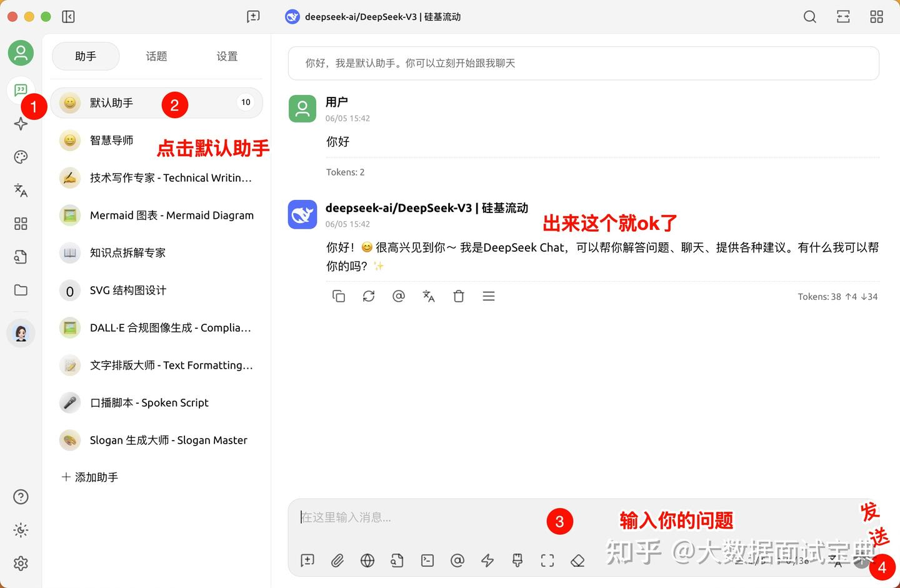Open the mini apps grid icon in the left sidebar

tap(21, 224)
